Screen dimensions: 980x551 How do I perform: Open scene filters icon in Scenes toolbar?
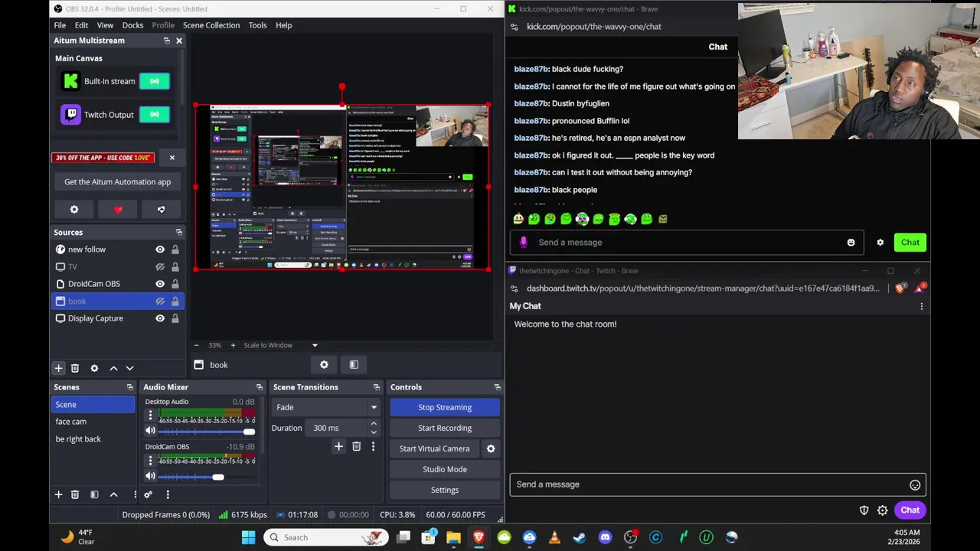pyautogui.click(x=94, y=494)
